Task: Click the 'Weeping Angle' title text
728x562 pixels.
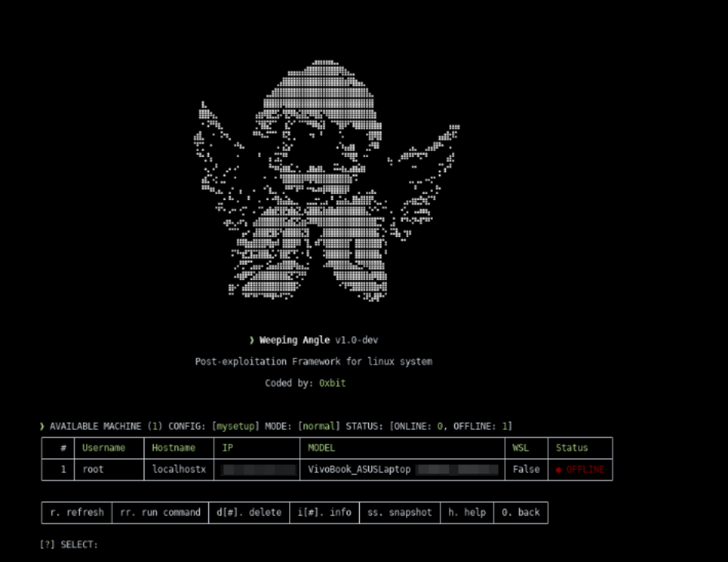Action: click(x=294, y=340)
